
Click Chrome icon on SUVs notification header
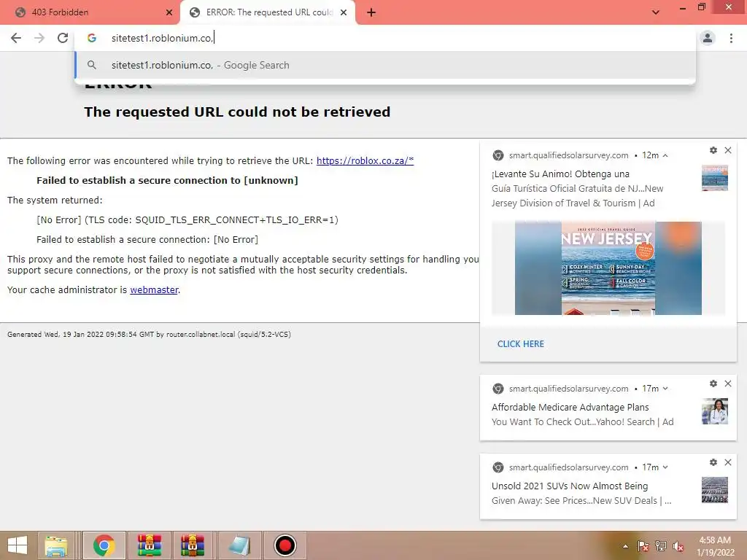498,467
